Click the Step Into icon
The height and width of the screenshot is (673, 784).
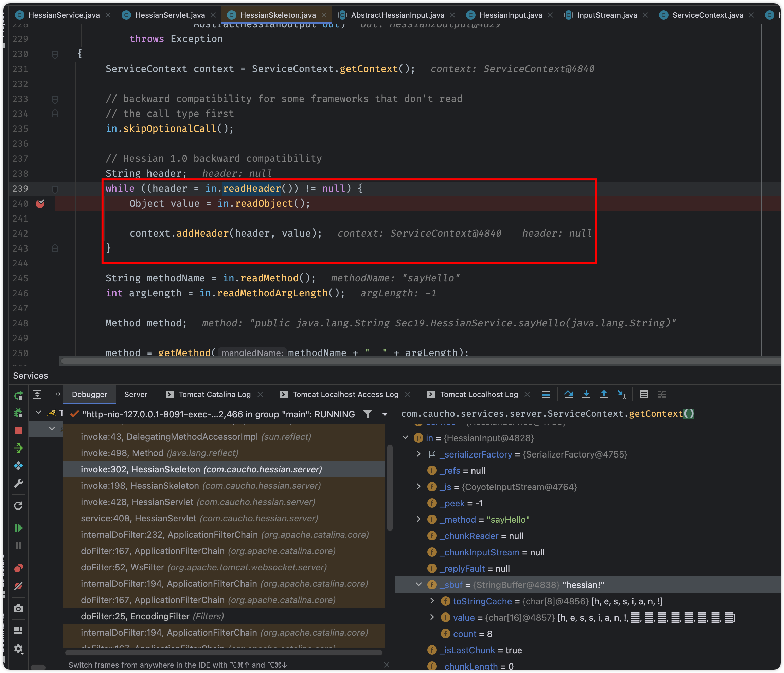coord(586,394)
